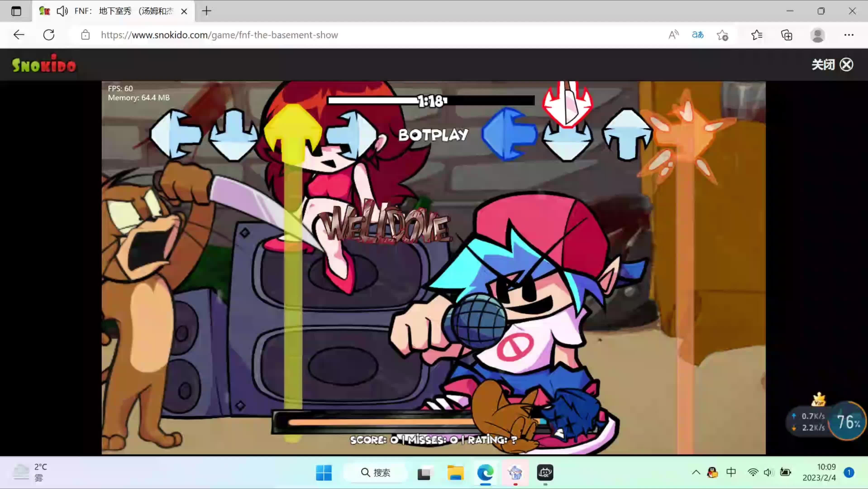Open the browser profile menu

click(x=818, y=35)
